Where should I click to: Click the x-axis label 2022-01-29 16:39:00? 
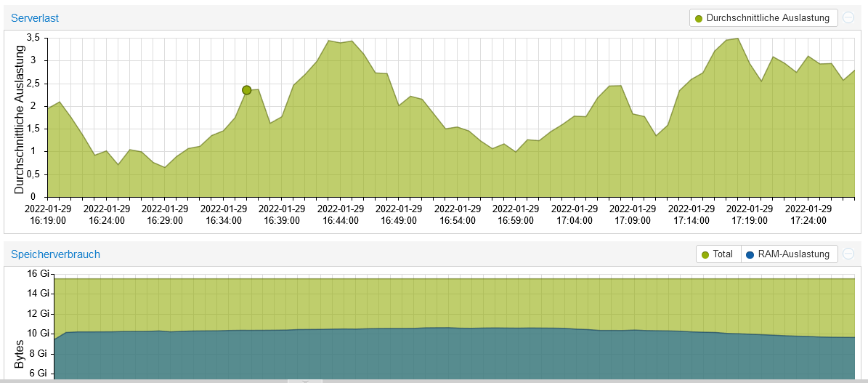tap(282, 214)
